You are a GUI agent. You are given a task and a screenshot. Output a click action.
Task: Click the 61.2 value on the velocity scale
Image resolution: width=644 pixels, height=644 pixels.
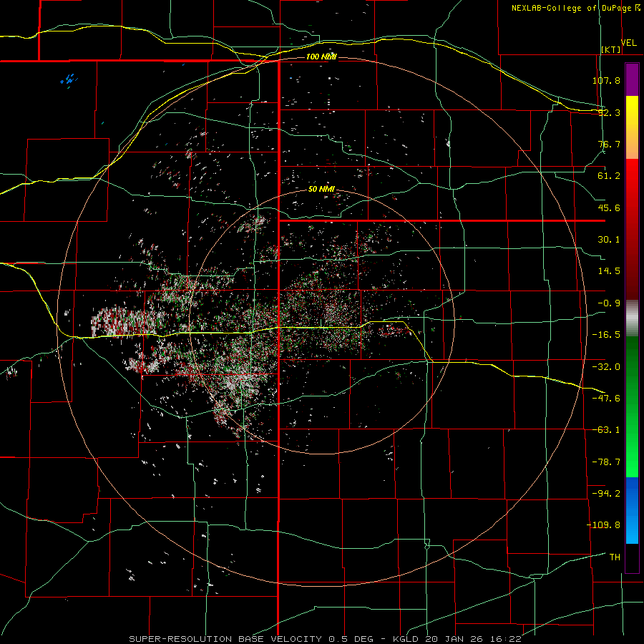[x=609, y=176]
